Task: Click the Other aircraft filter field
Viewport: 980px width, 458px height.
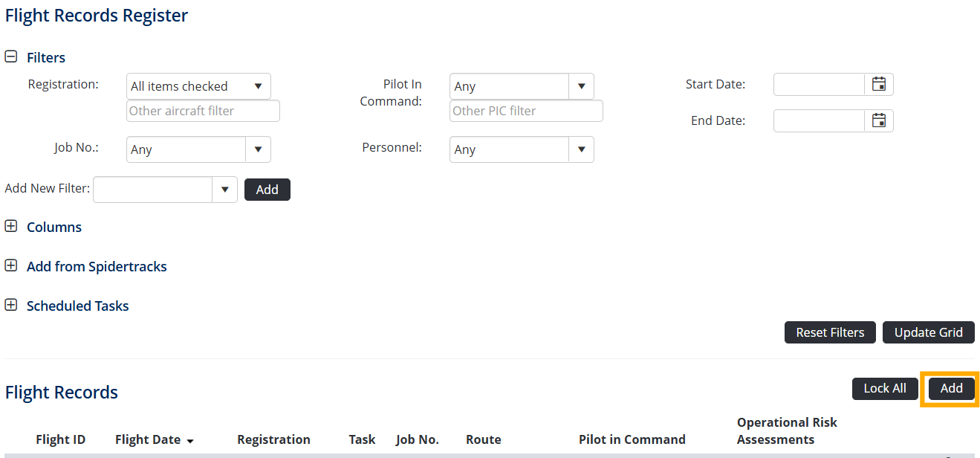Action: click(203, 111)
